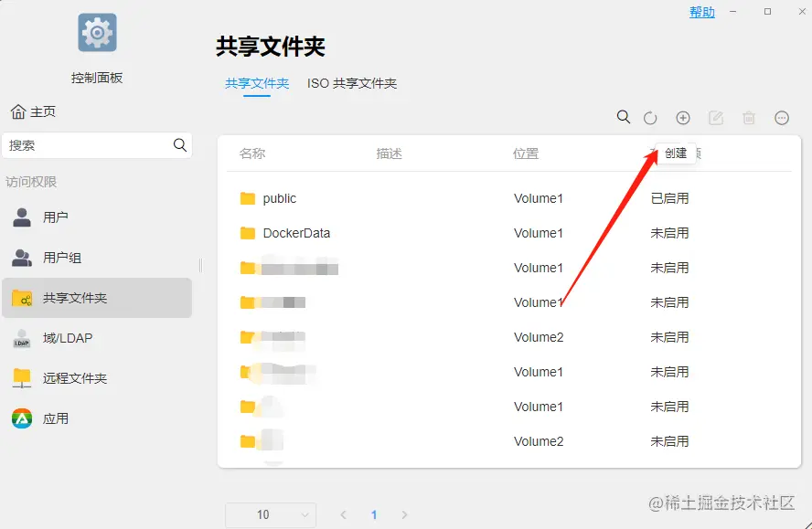Image resolution: width=812 pixels, height=529 pixels.
Task: Click the 描述 column header
Action: 389,153
